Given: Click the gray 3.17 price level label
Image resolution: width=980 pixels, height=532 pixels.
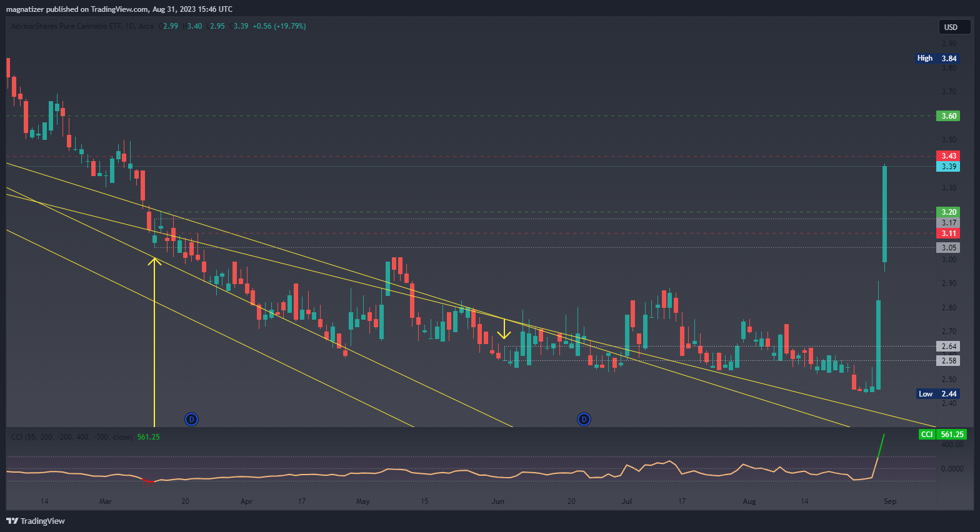Looking at the screenshot, I should pyautogui.click(x=949, y=223).
